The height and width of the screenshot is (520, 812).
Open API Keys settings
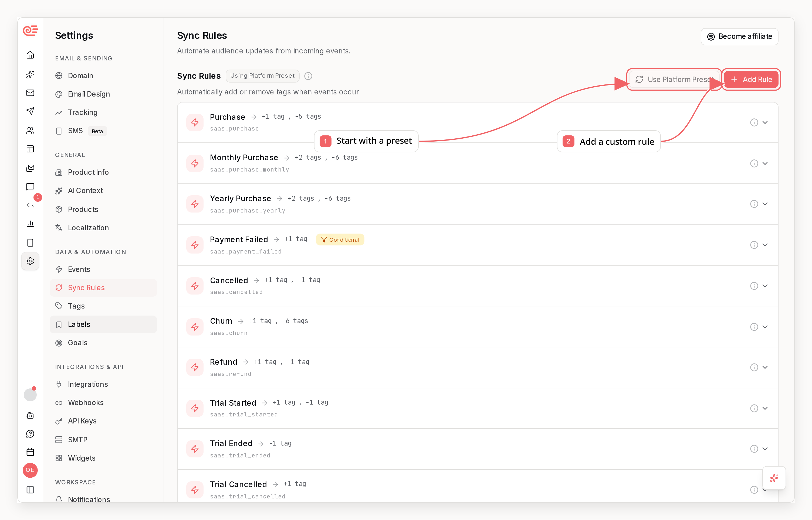pos(103,421)
